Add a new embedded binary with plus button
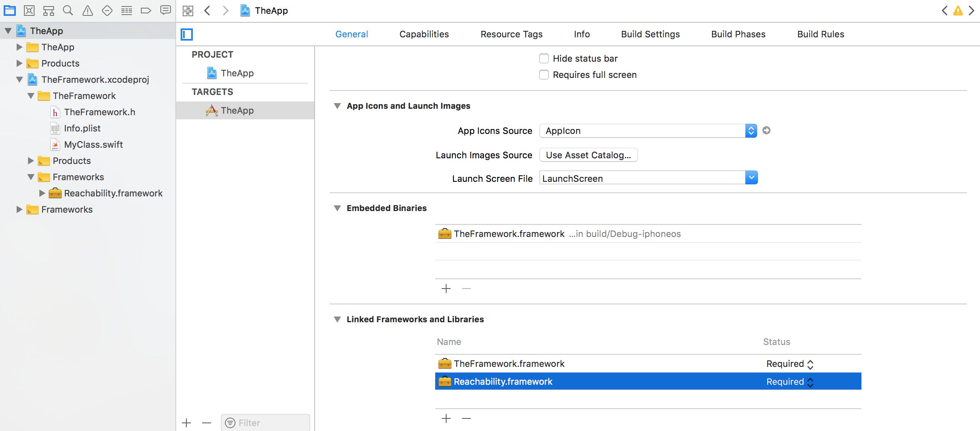 tap(446, 289)
